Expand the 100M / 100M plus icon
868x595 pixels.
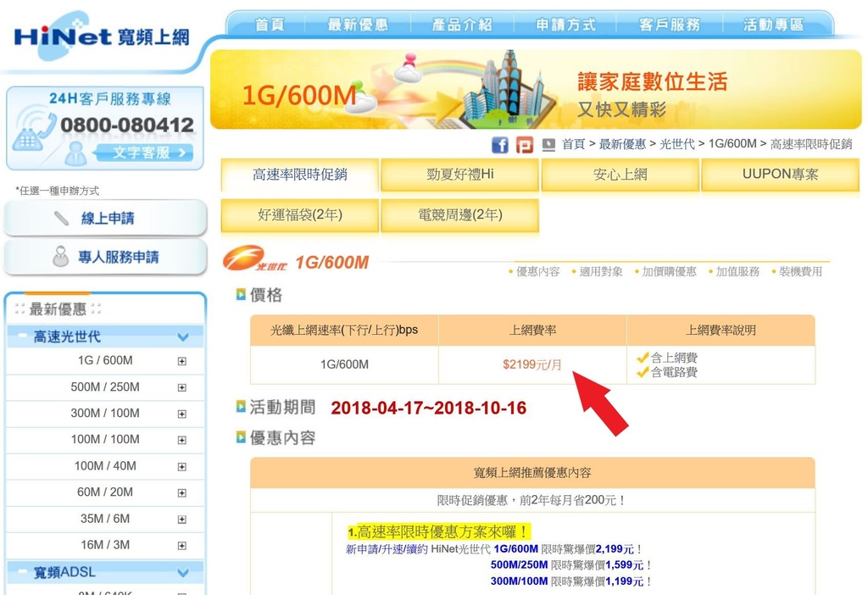click(181, 441)
